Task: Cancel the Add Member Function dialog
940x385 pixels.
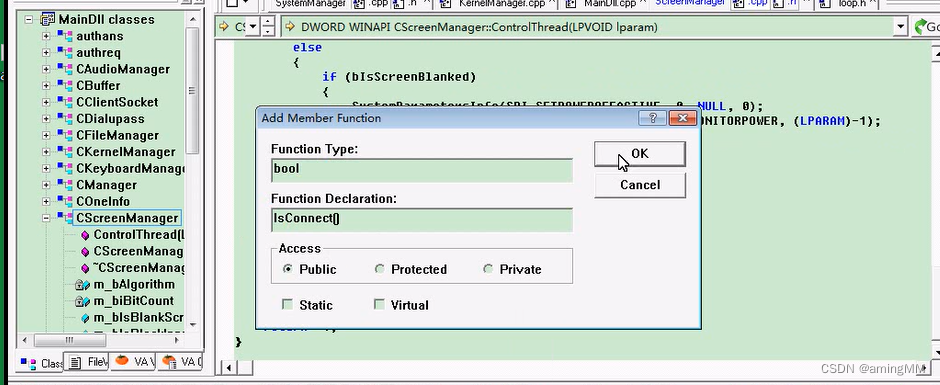Action: 640,185
